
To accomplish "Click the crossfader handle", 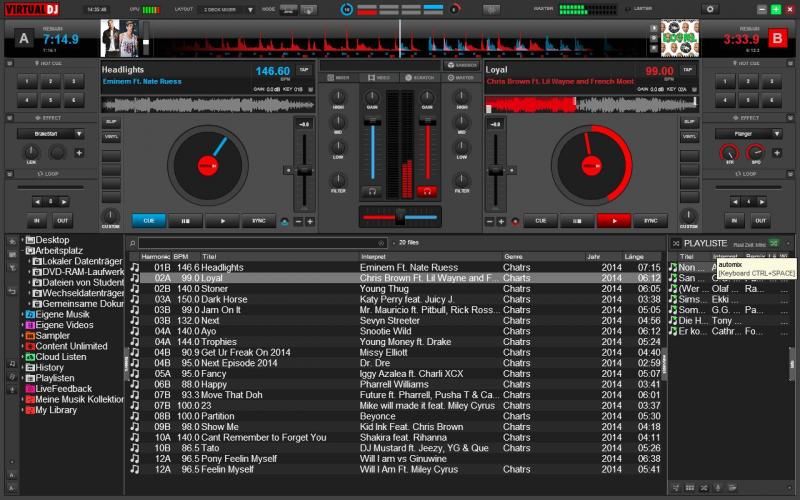I will pos(399,216).
